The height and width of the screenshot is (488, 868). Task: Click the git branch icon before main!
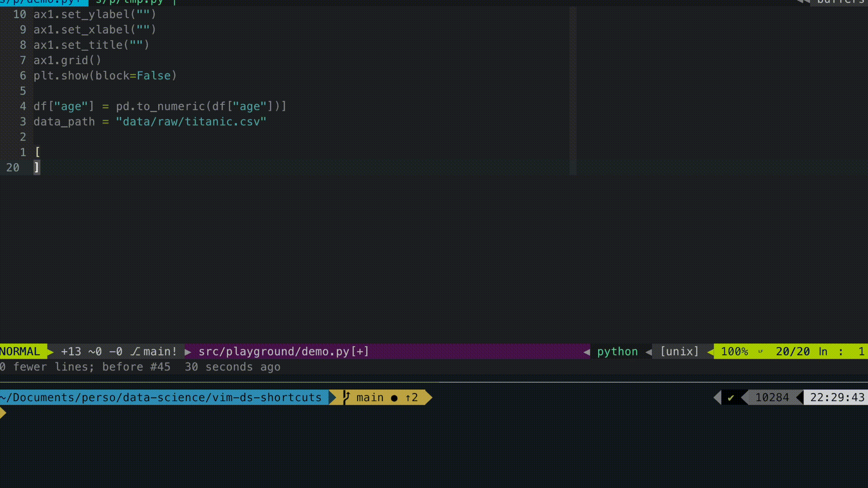click(135, 352)
